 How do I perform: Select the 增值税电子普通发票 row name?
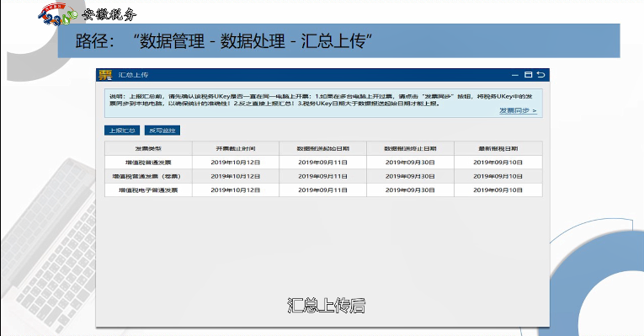[x=148, y=190]
